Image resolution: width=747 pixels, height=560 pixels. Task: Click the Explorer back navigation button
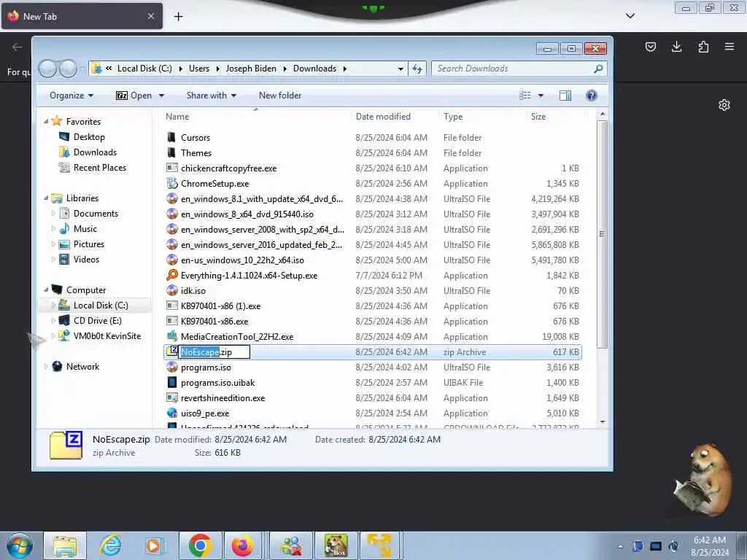(x=47, y=69)
